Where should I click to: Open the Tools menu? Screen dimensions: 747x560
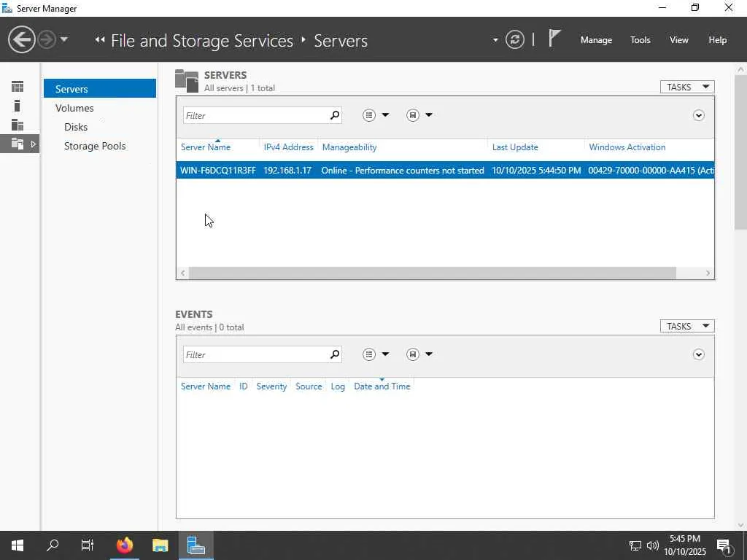(640, 40)
